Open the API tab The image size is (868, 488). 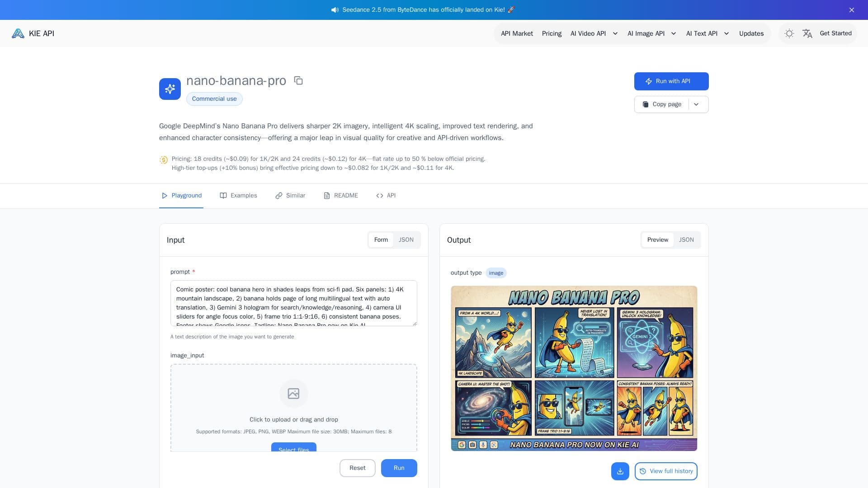(386, 196)
